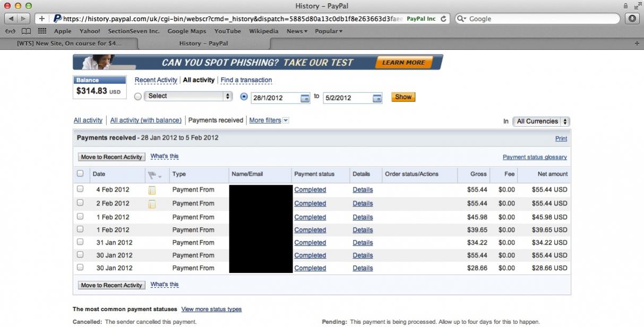Switch to the WTS New Site tab
Image resolution: width=644 pixels, height=327 pixels.
tap(69, 44)
